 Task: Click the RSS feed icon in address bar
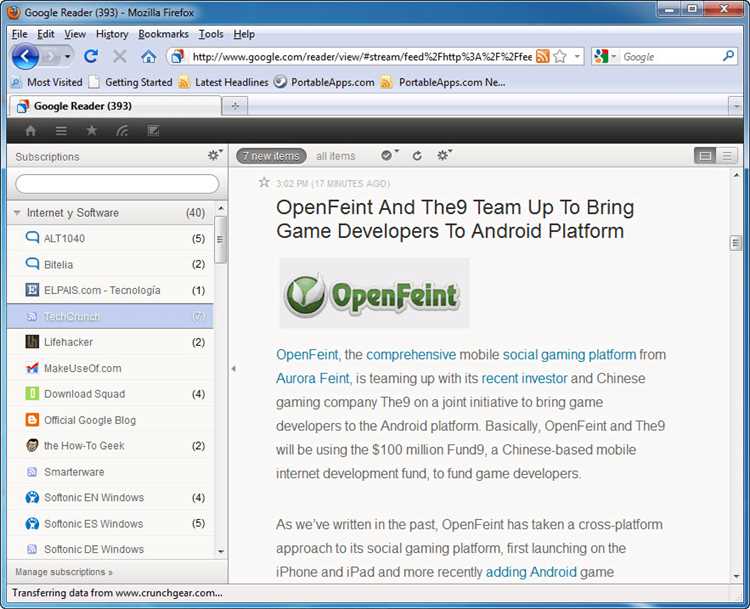[542, 57]
